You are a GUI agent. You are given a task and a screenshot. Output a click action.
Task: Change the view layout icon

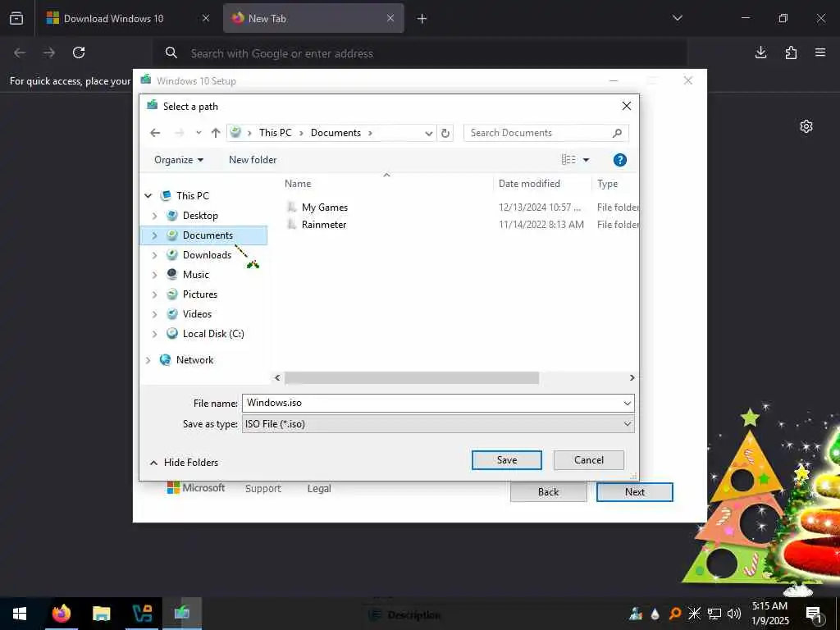568,160
